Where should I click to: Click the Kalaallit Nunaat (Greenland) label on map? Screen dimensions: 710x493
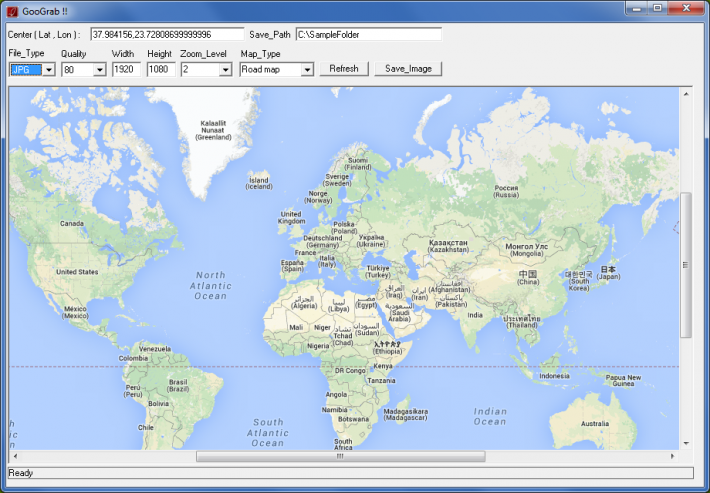pos(213,130)
